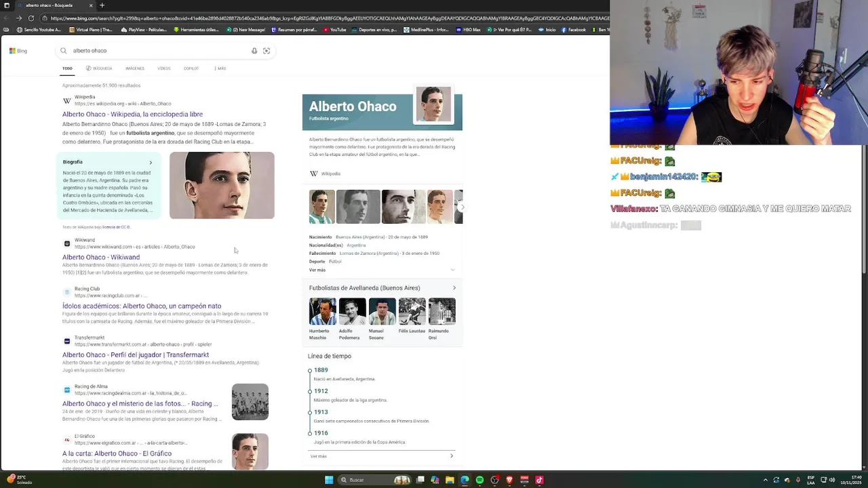Open the MedlinePlus bookmark
The height and width of the screenshot is (488, 868).
pos(427,30)
